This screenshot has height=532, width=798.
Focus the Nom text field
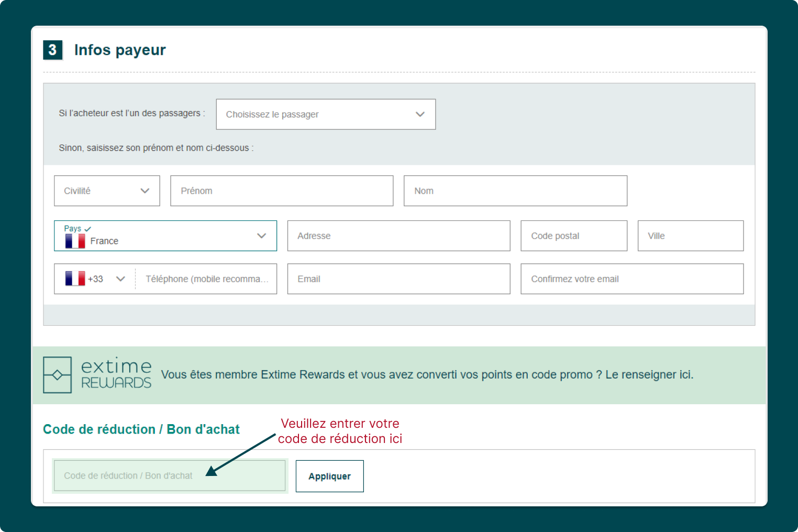point(515,191)
